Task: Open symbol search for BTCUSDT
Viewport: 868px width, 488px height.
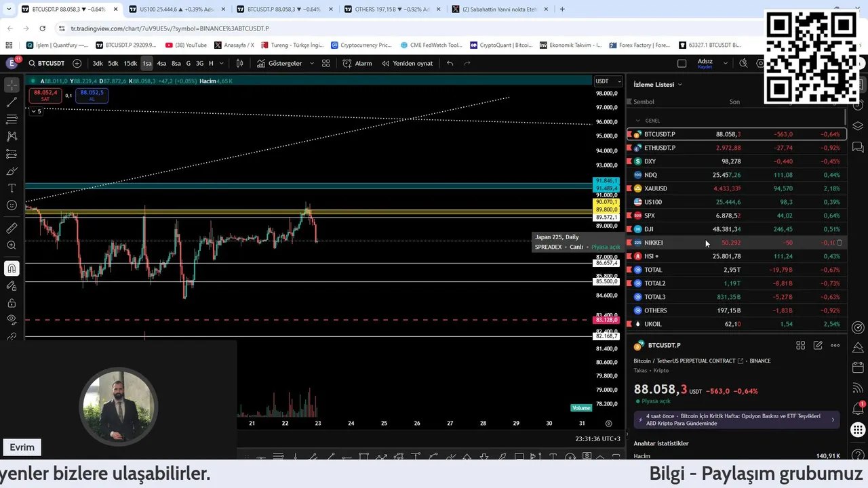Action: point(46,63)
